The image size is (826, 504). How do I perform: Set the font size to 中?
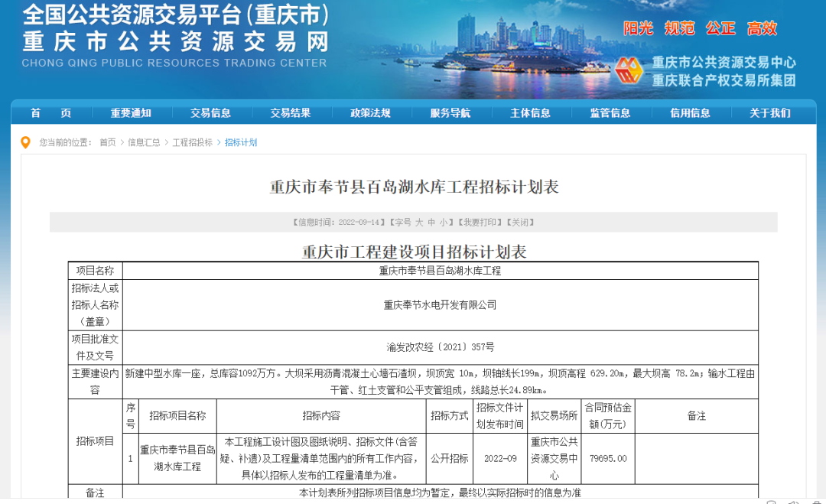[431, 223]
